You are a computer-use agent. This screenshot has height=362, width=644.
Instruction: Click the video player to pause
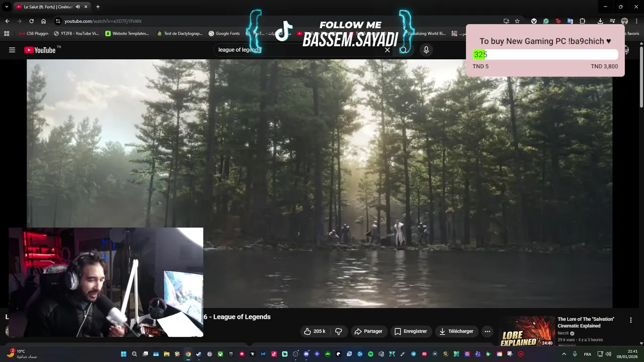(x=319, y=184)
